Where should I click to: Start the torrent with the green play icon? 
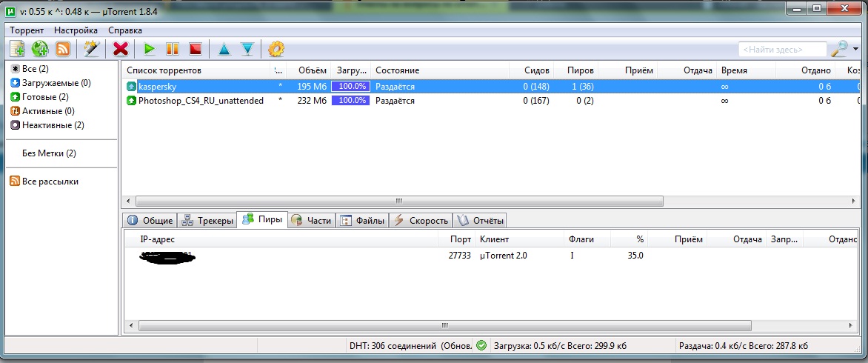click(149, 49)
